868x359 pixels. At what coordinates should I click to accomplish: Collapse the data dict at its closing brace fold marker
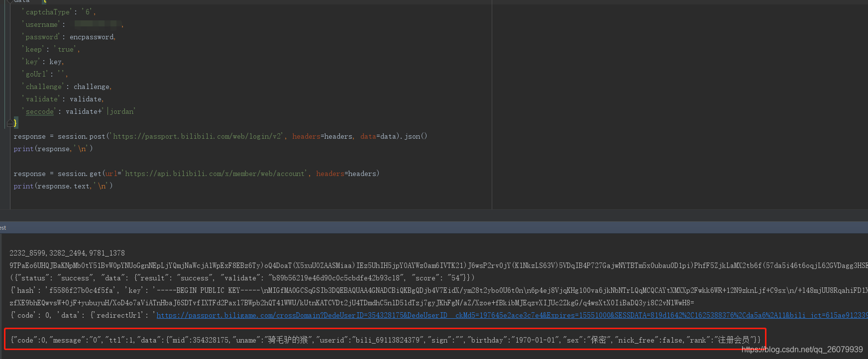click(x=10, y=123)
